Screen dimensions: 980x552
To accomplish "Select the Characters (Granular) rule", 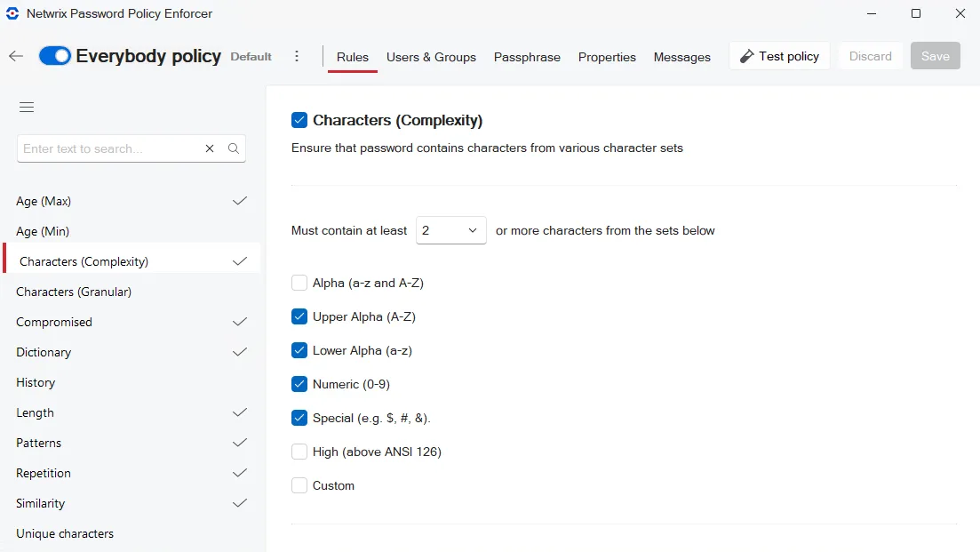I will 131,292.
